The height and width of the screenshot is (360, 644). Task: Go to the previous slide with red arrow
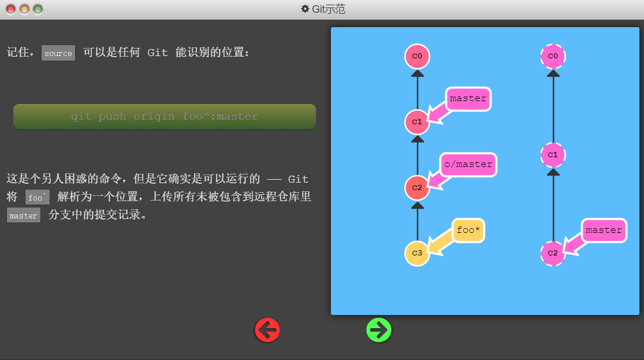267,330
